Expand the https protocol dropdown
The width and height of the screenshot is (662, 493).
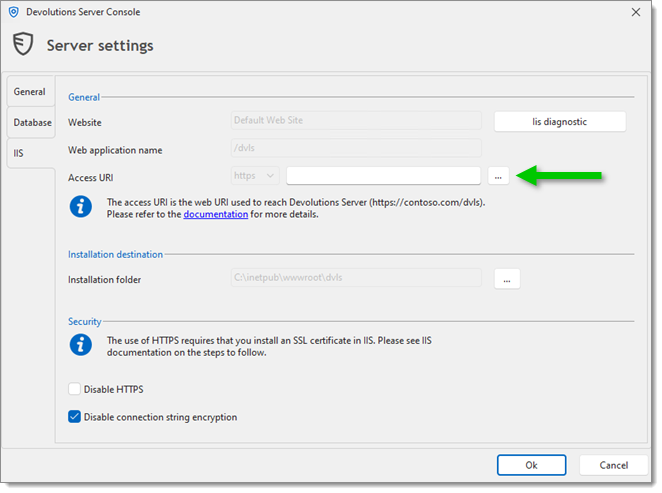point(255,176)
